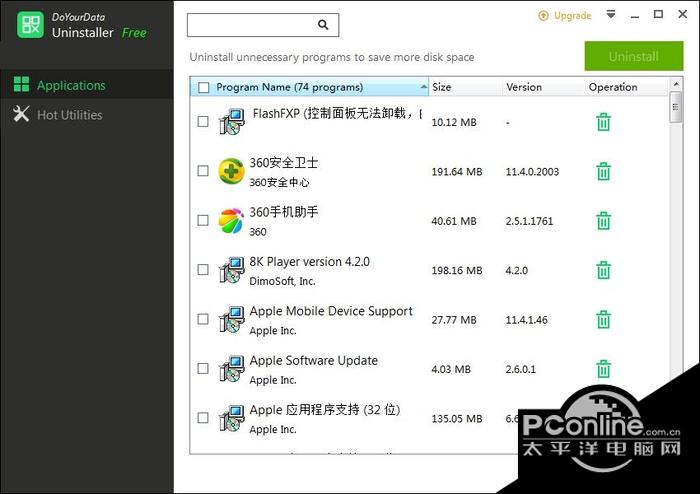The height and width of the screenshot is (494, 700).
Task: Click the search magnifier icon
Action: tap(323, 25)
